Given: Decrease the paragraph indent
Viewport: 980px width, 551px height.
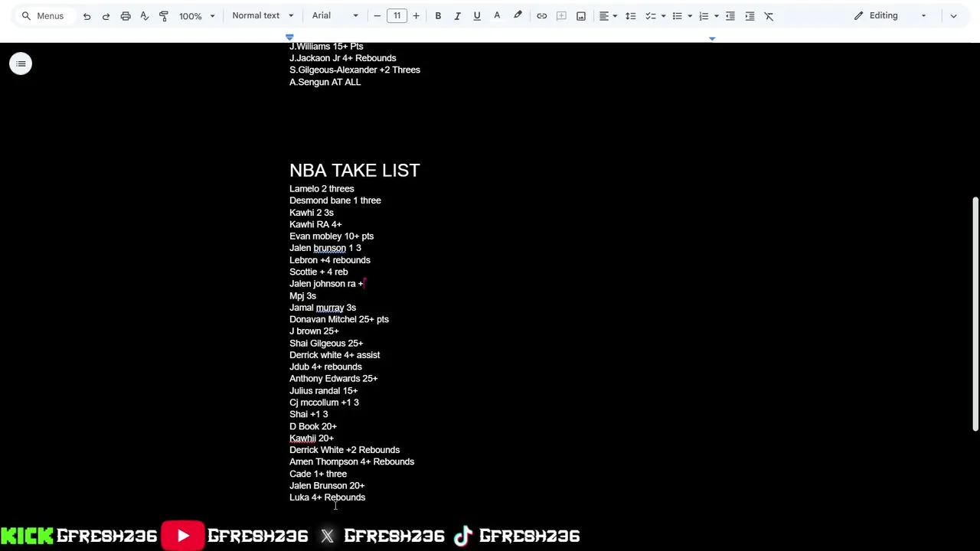Looking at the screenshot, I should (x=730, y=15).
